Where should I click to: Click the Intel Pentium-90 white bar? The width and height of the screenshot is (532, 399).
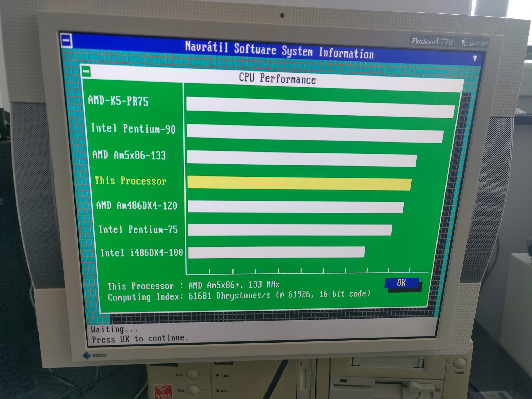click(315, 134)
